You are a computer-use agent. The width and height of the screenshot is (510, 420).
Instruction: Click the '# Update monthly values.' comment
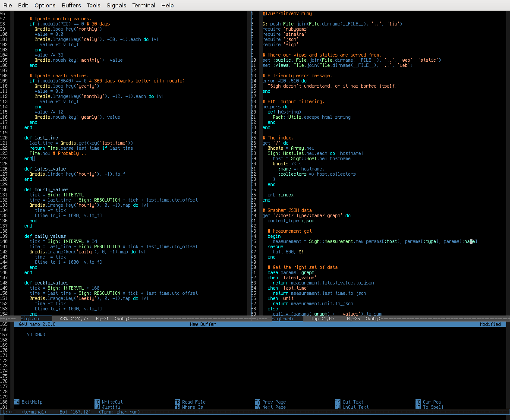pos(60,19)
